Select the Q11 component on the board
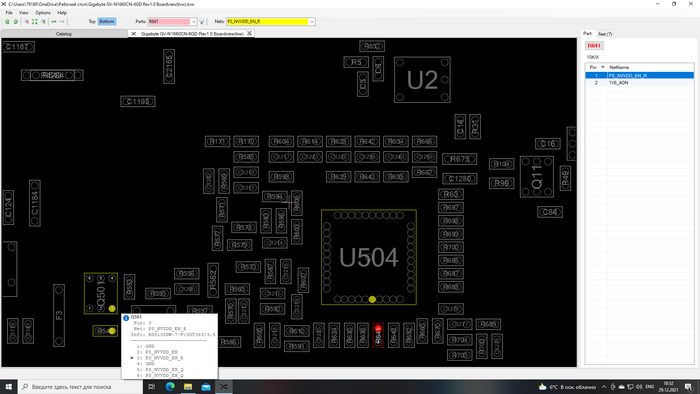The image size is (700, 394). click(537, 177)
